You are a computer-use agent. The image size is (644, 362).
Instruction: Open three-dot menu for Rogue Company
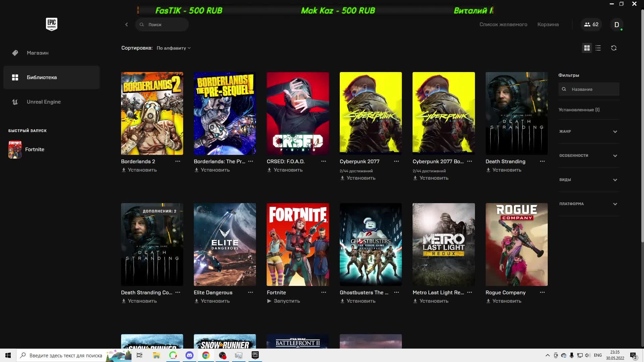542,292
